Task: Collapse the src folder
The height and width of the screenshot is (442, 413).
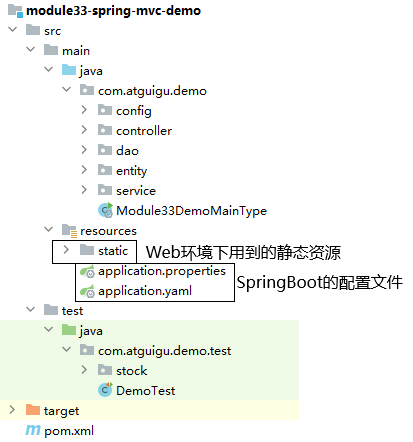Action: tap(13, 29)
